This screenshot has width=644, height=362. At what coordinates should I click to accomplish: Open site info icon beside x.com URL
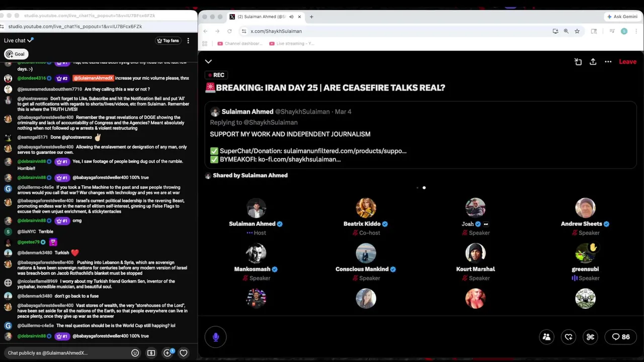click(244, 31)
